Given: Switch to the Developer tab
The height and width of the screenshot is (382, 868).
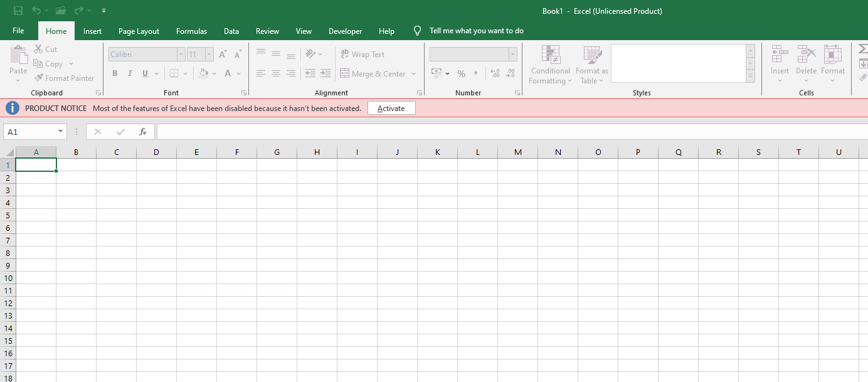Looking at the screenshot, I should pos(345,31).
